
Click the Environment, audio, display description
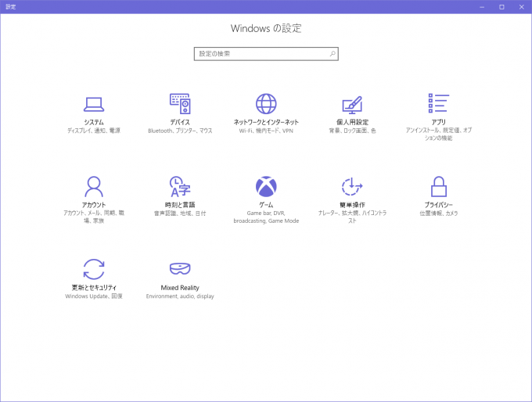point(180,296)
